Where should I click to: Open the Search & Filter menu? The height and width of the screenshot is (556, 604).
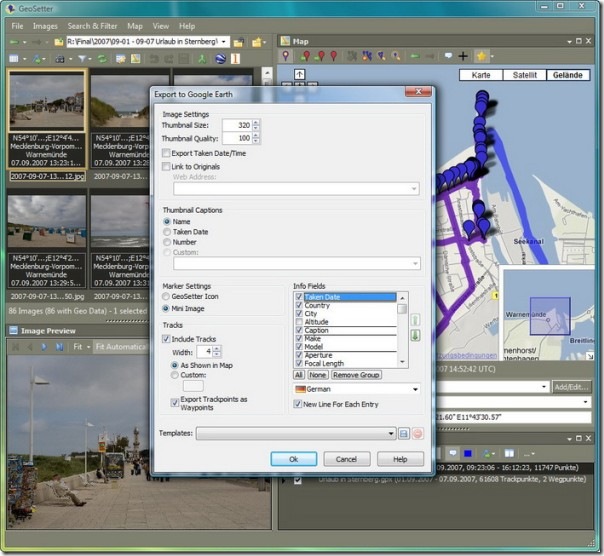click(92, 26)
